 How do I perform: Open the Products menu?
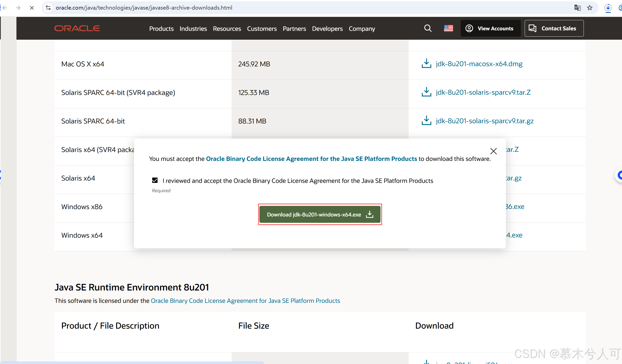point(161,29)
